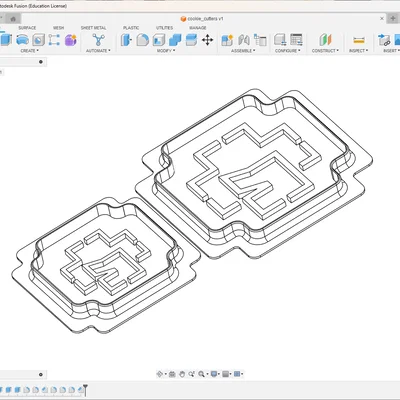Switch to the SHEET METAL tab
This screenshot has width=400, height=400.
click(x=93, y=28)
